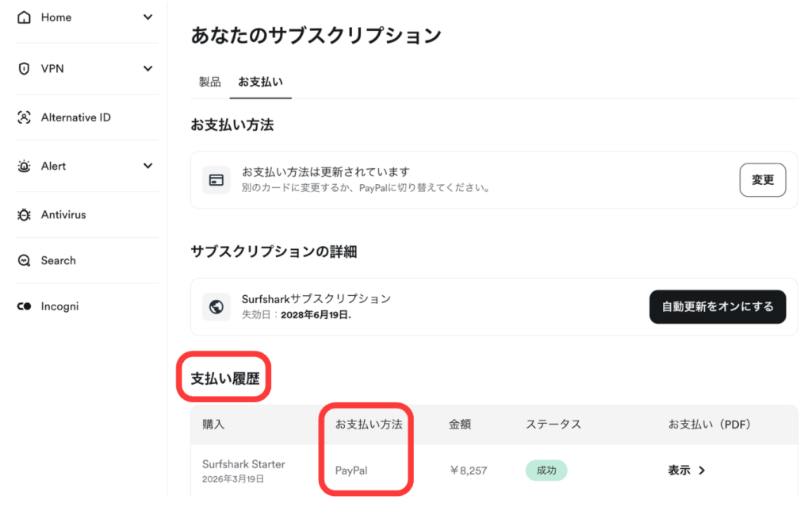Click the Search magnifier icon in sidebar

click(24, 260)
